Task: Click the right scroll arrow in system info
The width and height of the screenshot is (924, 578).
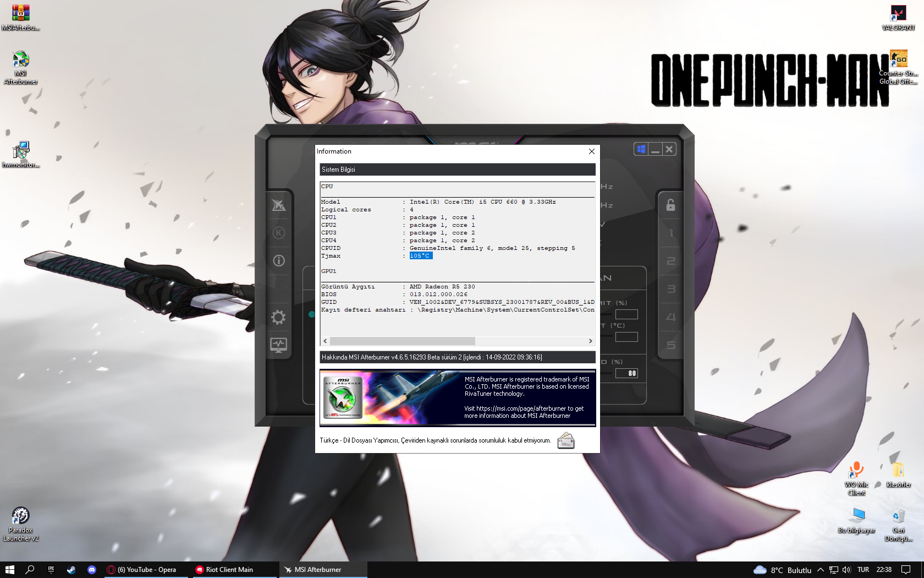Action: [591, 341]
